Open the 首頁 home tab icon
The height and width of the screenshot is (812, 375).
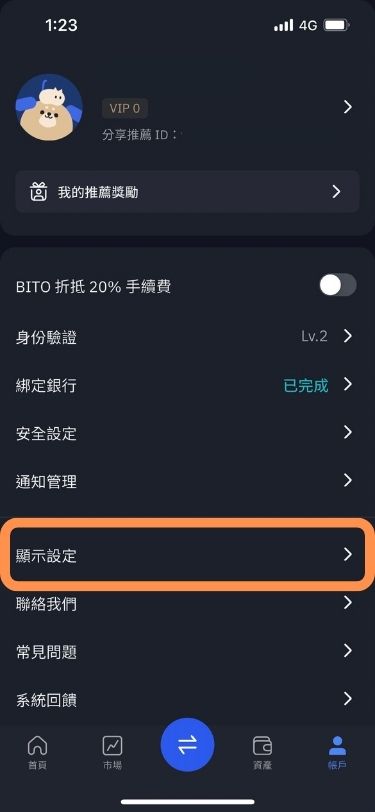37,745
